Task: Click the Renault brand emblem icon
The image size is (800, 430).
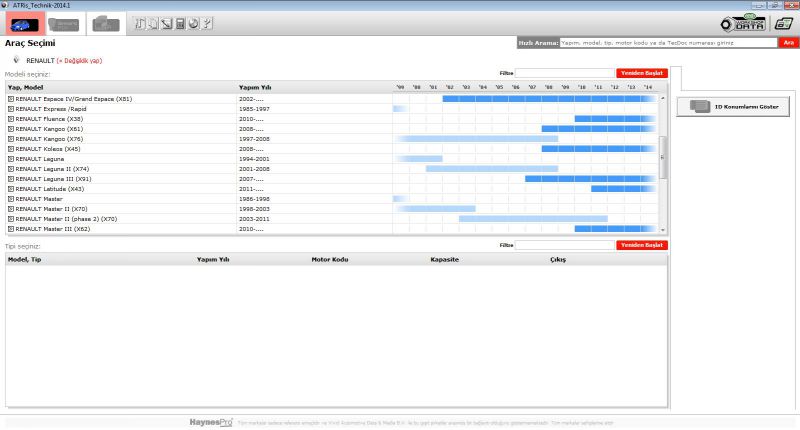Action: pyautogui.click(x=16, y=60)
